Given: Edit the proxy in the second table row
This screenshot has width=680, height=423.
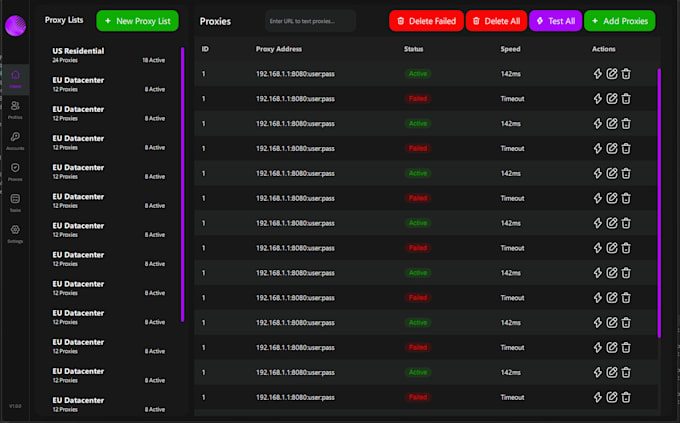Looking at the screenshot, I should pos(612,99).
